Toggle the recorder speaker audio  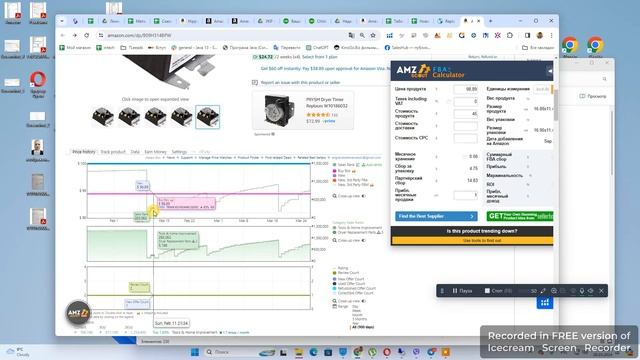coord(591,291)
